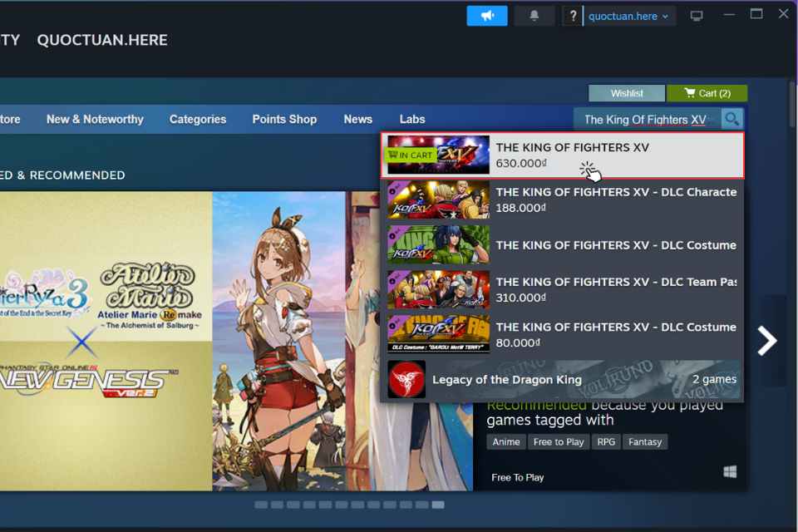Click the Anime tag
Screen dimensions: 798x532
tap(506, 442)
